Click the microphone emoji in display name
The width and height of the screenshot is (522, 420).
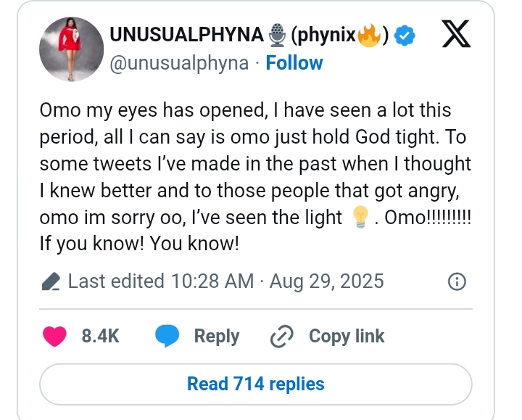pyautogui.click(x=277, y=35)
